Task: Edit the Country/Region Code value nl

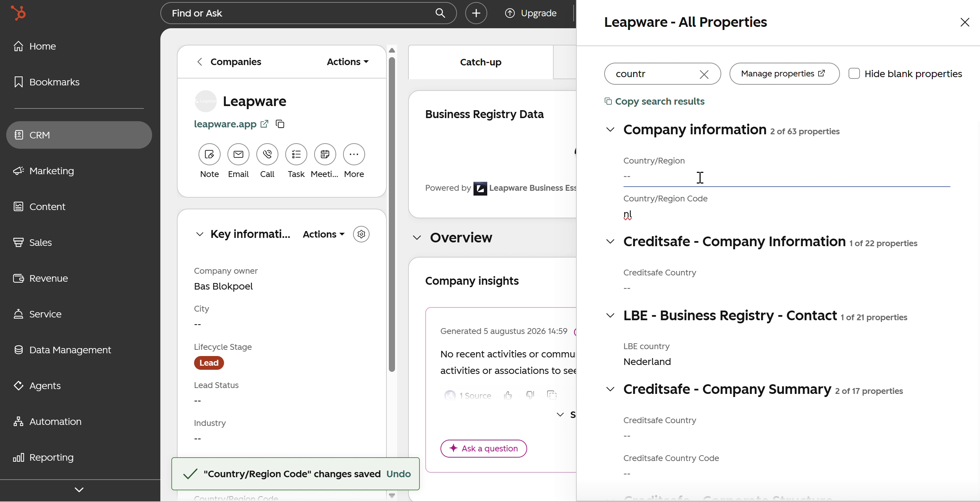Action: pos(627,214)
